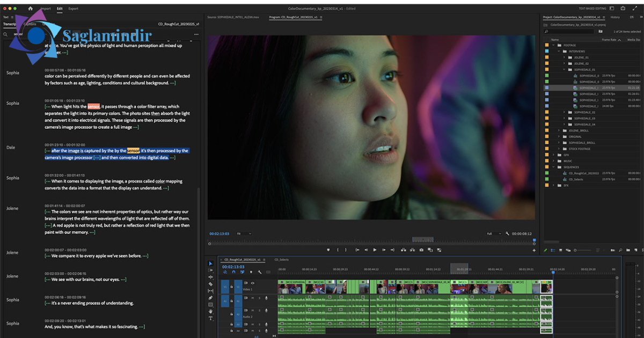Enable voice-over record on A1
This screenshot has height=338, width=644.
pos(266,298)
